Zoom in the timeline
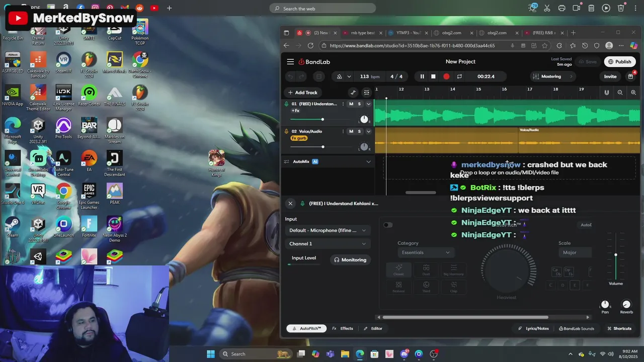This screenshot has width=644, height=362. pyautogui.click(x=633, y=93)
